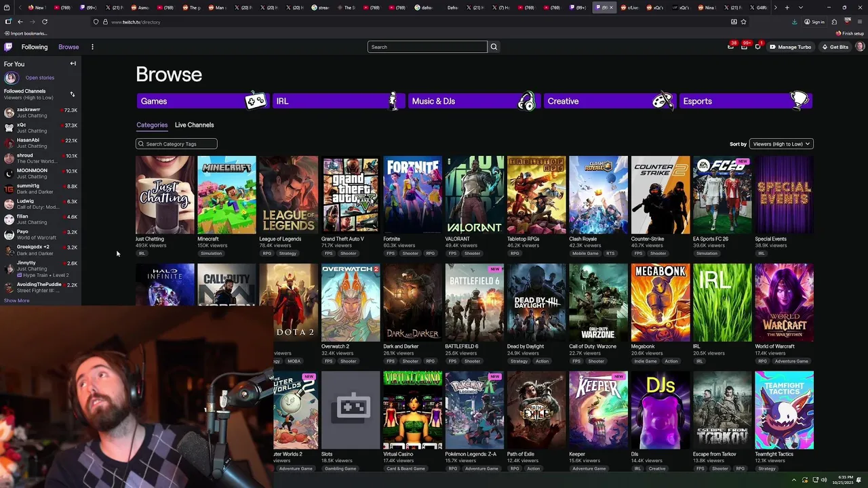Select shroud channel in sidebar
The width and height of the screenshot is (868, 488).
(41, 158)
